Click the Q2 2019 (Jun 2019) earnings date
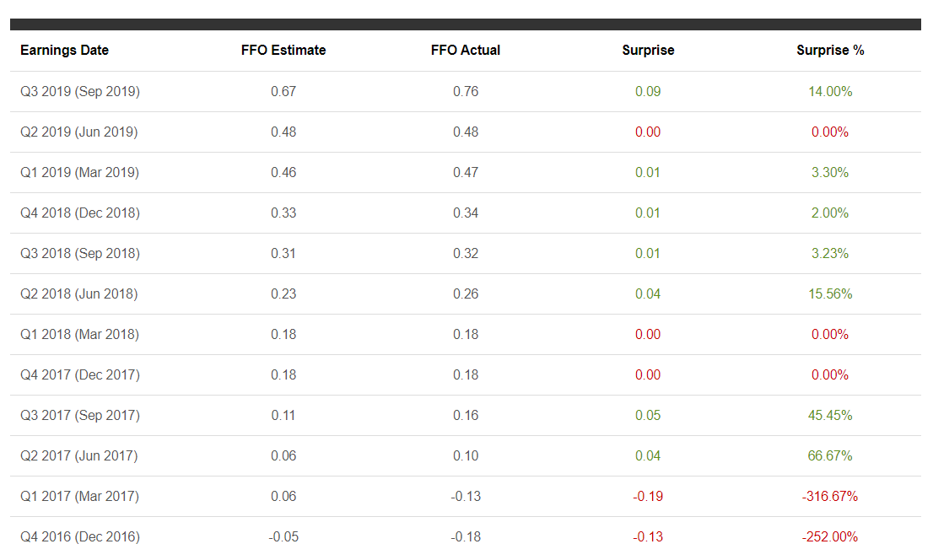Image resolution: width=933 pixels, height=560 pixels. 79,132
